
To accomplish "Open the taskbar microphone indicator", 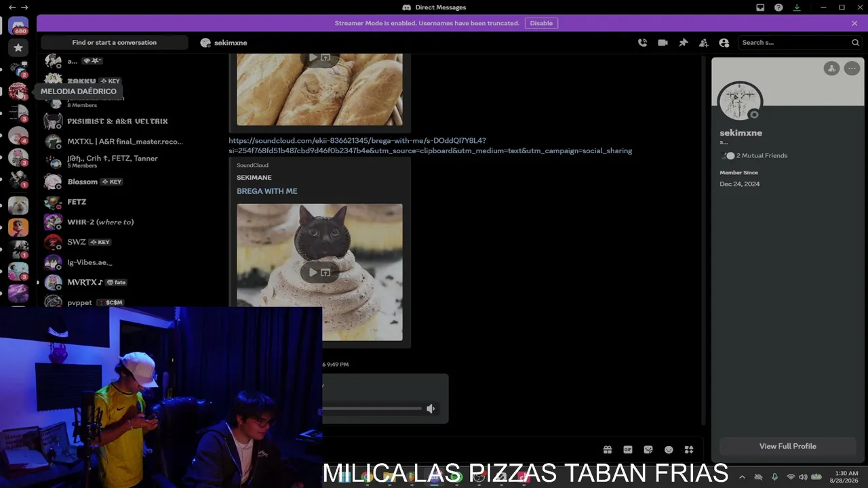I will (774, 477).
